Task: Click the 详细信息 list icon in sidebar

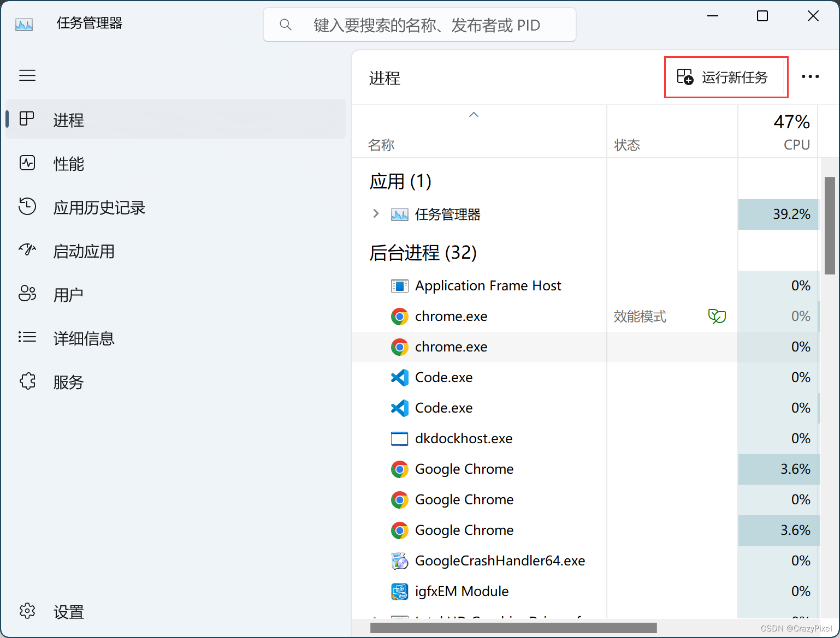Action: [x=27, y=337]
